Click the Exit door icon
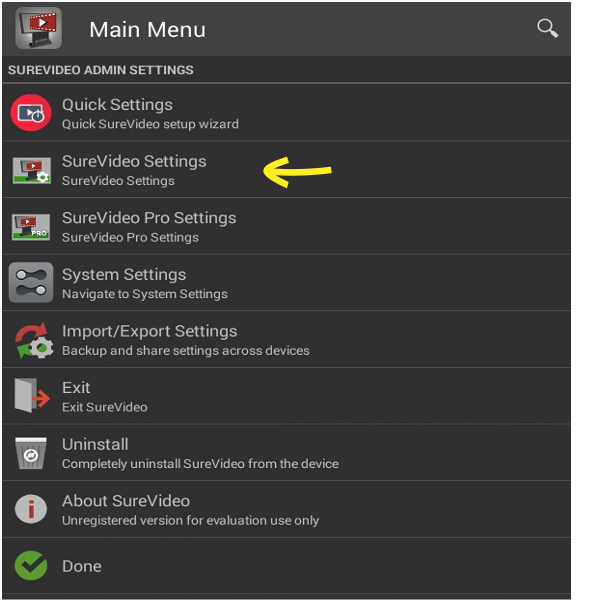Screen dimensions: 600x600 (x=32, y=396)
